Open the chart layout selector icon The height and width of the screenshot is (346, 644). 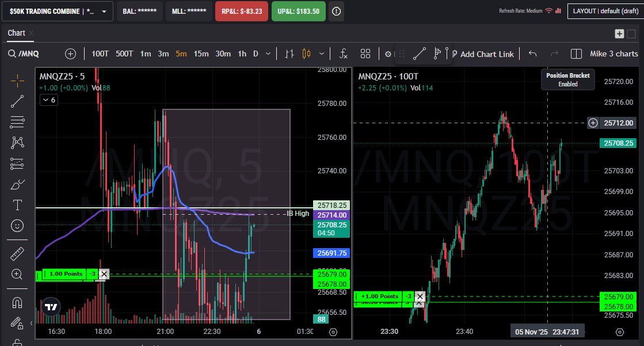coord(576,54)
